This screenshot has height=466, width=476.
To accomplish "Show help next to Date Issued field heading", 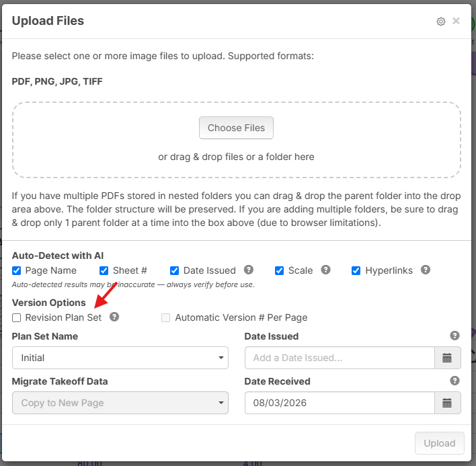I will (x=454, y=336).
